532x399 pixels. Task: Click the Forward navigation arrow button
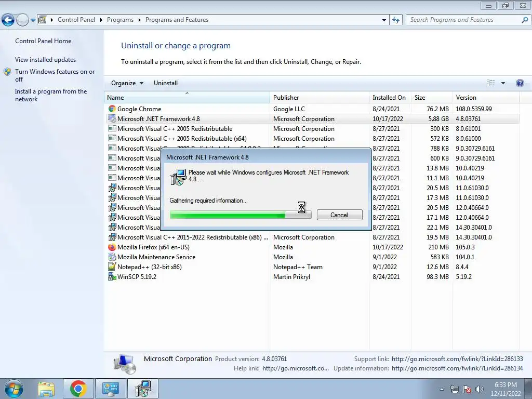pyautogui.click(x=22, y=20)
